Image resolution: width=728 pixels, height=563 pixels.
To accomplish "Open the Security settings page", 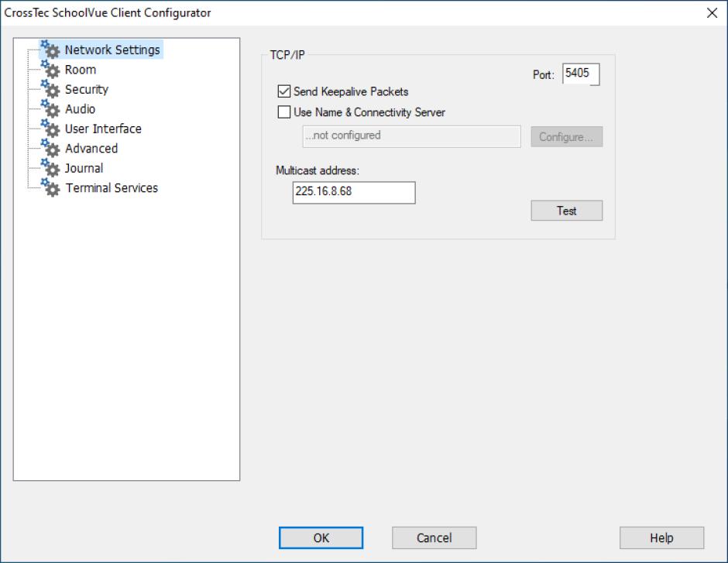I will point(87,89).
